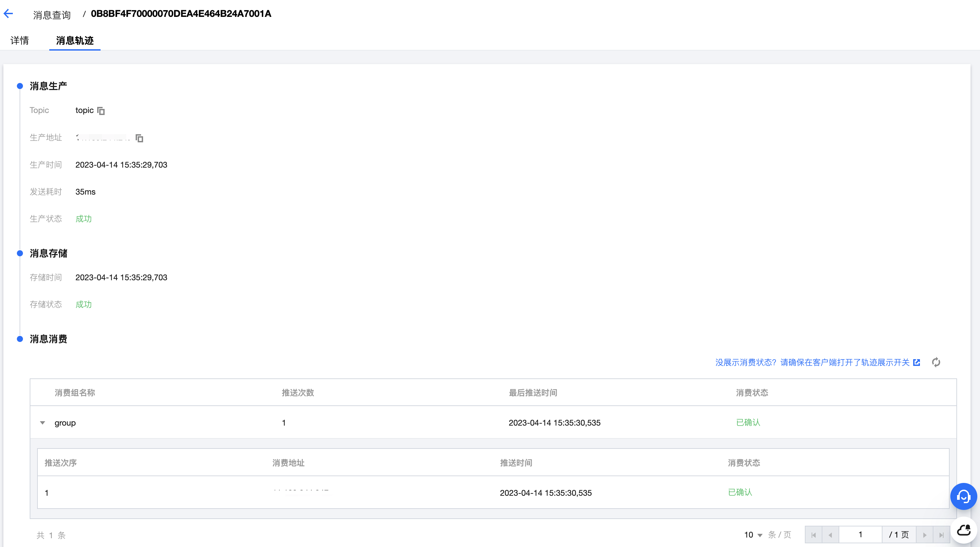Click the 消息消费 timeline marker
This screenshot has width=980, height=547.
[x=20, y=339]
